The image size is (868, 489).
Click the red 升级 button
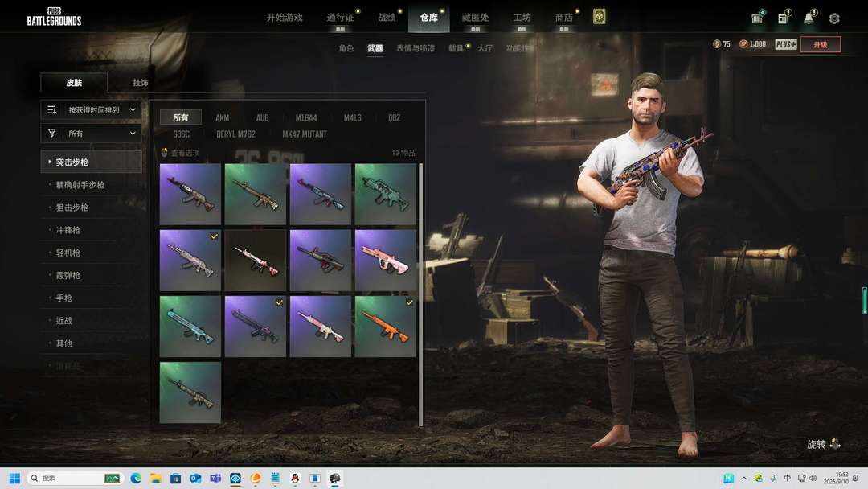[x=820, y=44]
